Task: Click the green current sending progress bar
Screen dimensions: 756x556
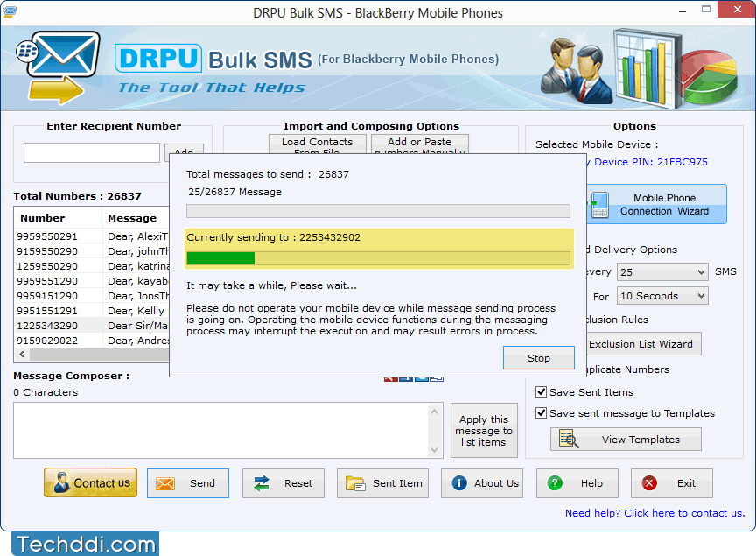Action: pyautogui.click(x=379, y=258)
